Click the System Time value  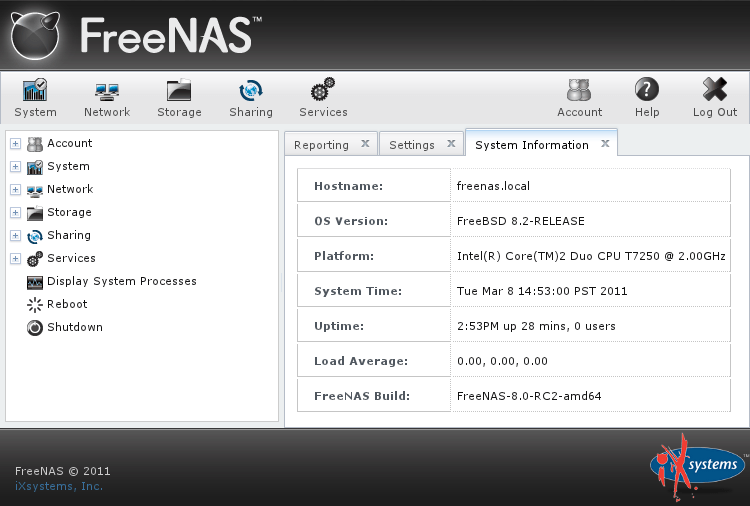tap(542, 291)
